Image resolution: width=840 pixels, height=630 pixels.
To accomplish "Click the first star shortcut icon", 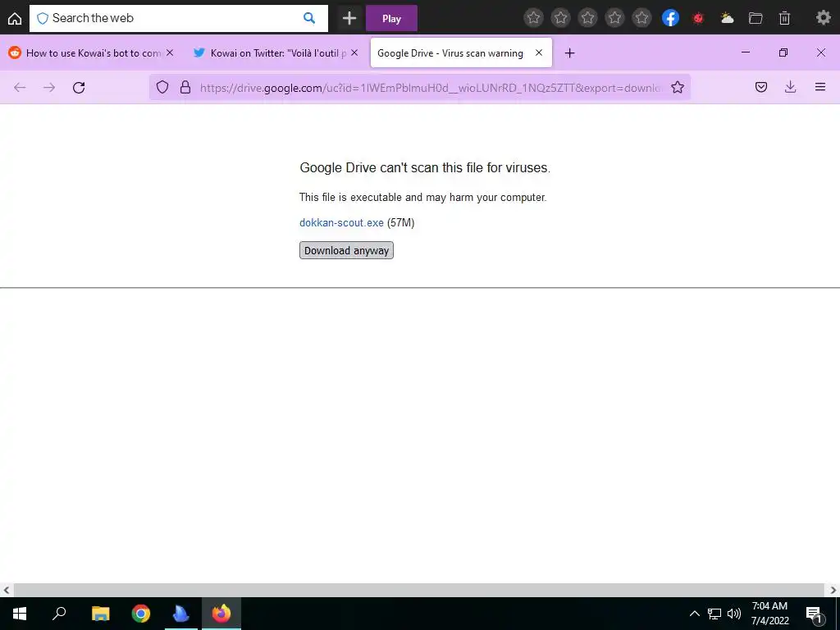I will [x=533, y=18].
